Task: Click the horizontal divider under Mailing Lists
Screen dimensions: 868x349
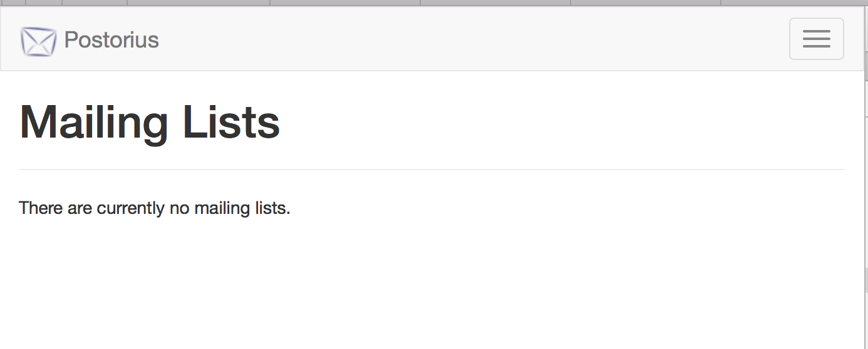Action: coord(432,169)
